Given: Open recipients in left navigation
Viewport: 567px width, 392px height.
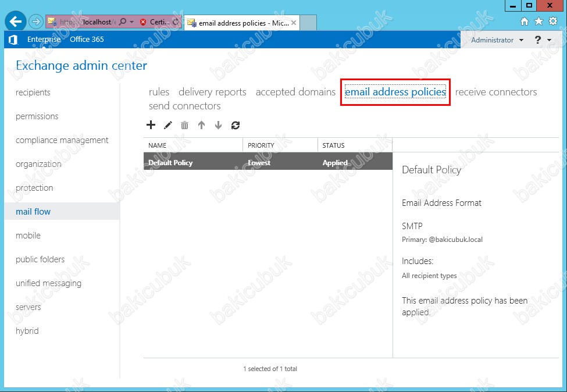Looking at the screenshot, I should (33, 92).
